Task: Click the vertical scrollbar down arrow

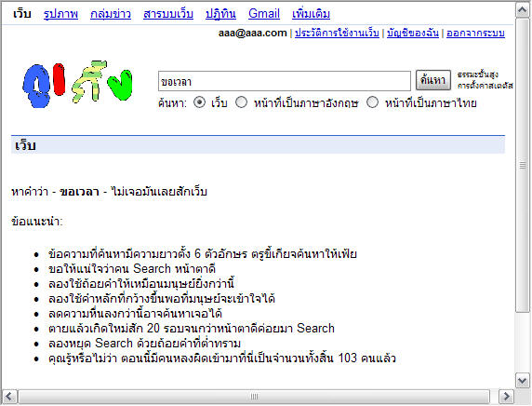Action: coord(523,380)
